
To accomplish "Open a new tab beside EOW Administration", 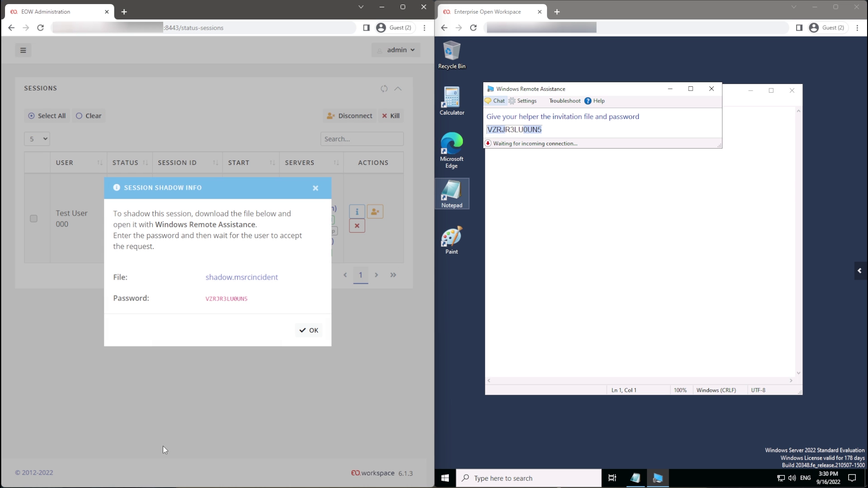I will tap(124, 12).
